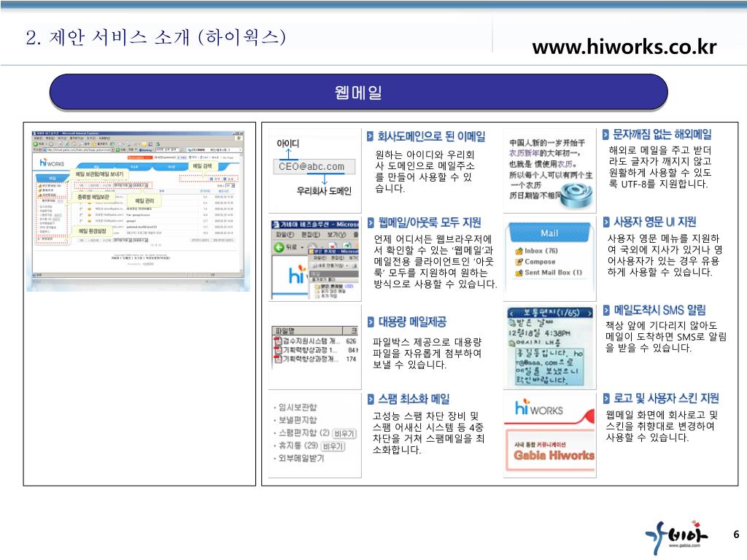Viewport: 747px width, 560px height.
Task: Click the 파일명 column header in the file list
Action: click(307, 330)
